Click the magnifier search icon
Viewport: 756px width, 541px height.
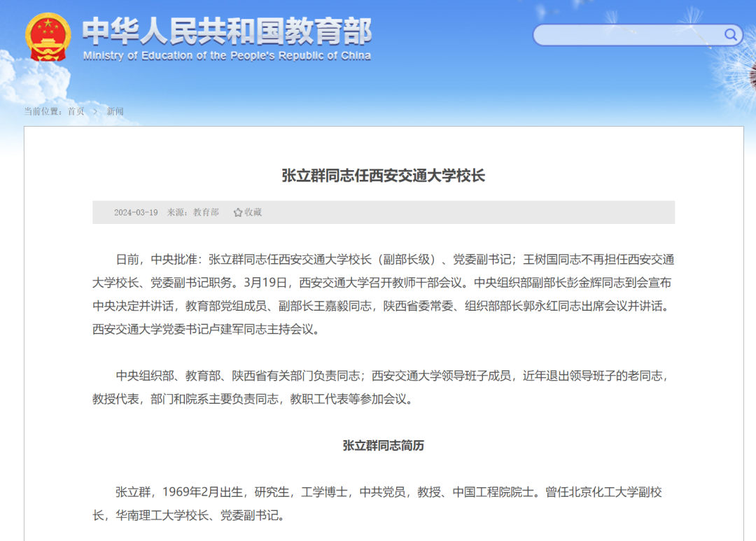[x=730, y=34]
